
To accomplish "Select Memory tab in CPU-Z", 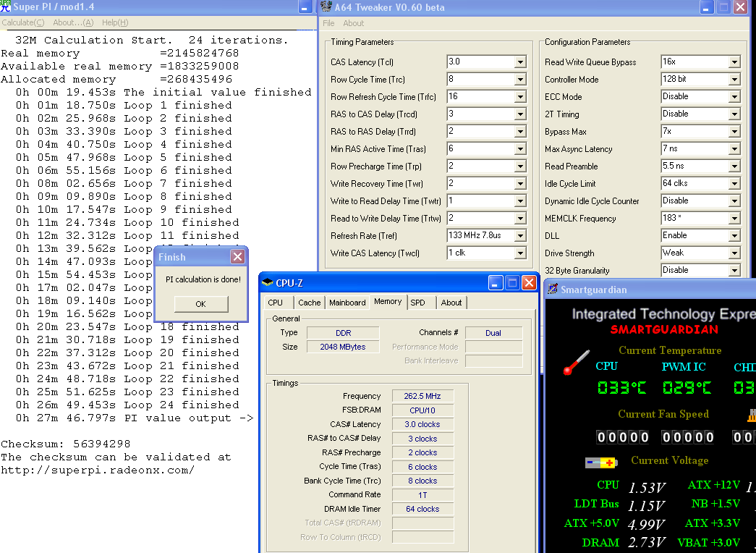I will [388, 302].
